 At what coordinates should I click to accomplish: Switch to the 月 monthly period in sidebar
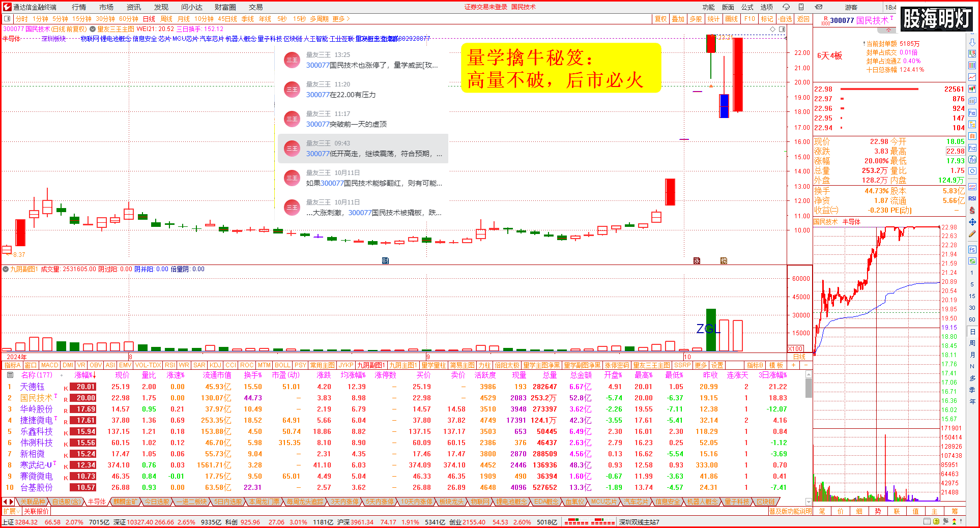click(x=972, y=355)
